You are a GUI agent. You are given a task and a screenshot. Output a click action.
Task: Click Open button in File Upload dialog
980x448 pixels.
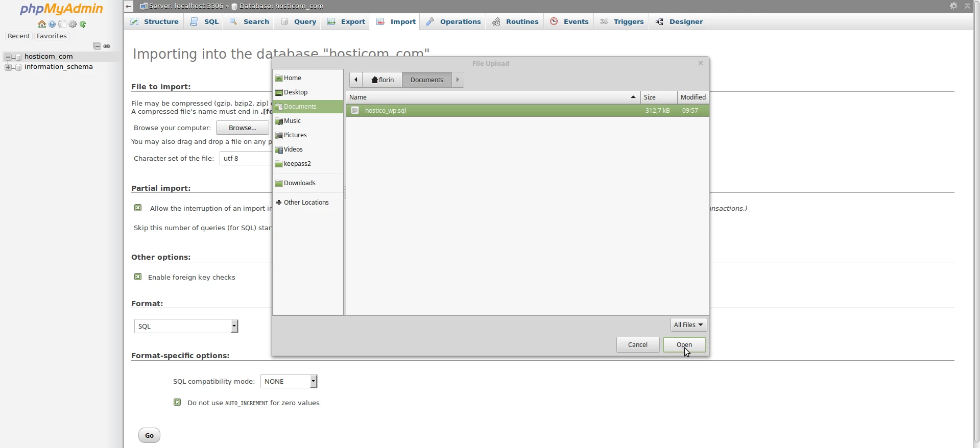pos(684,345)
